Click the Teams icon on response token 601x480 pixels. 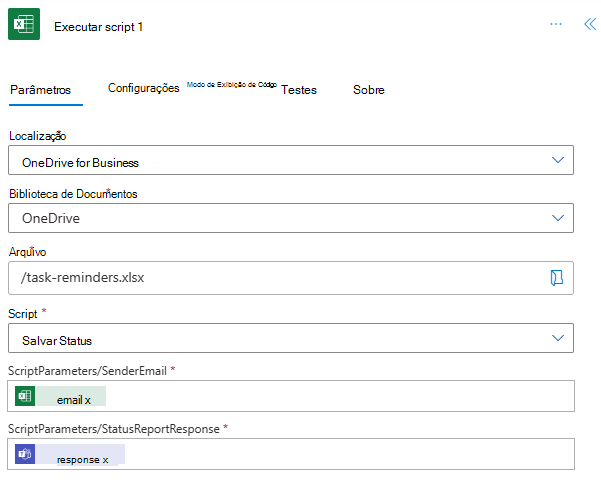(26, 456)
